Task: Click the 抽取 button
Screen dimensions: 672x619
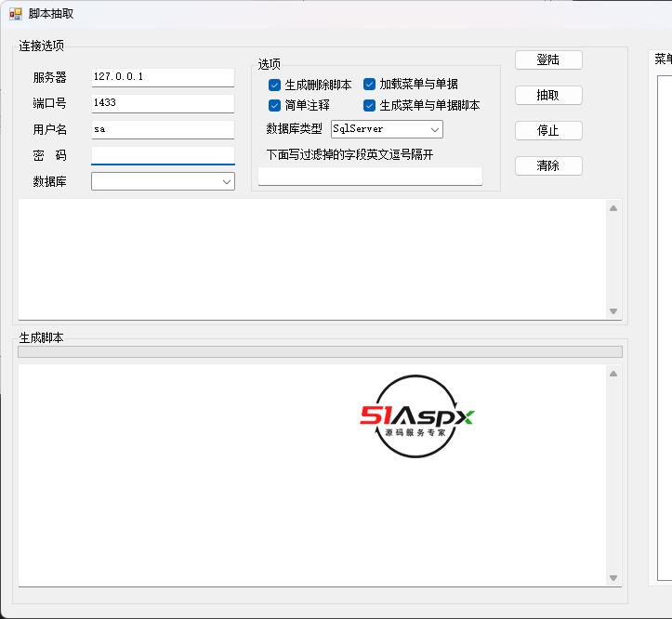Action: click(548, 95)
